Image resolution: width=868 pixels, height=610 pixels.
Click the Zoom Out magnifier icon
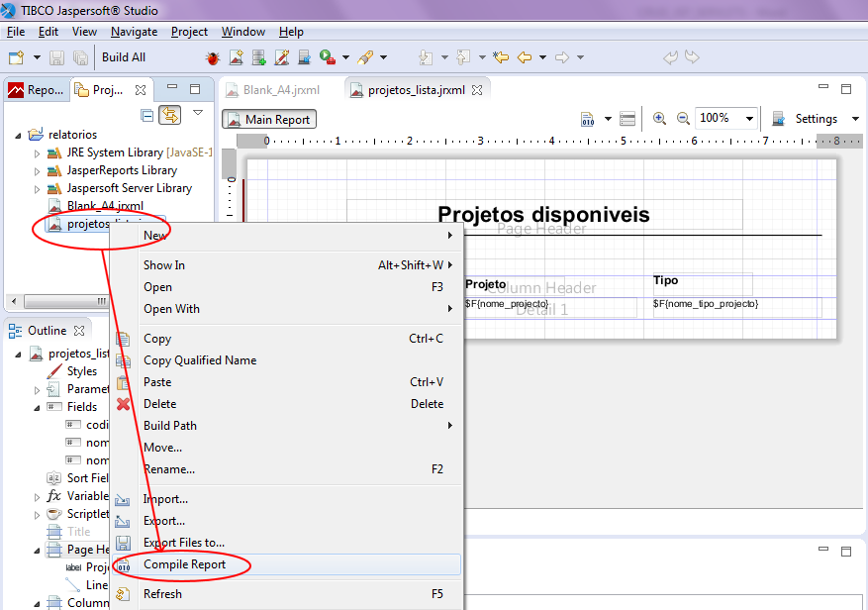(x=683, y=118)
